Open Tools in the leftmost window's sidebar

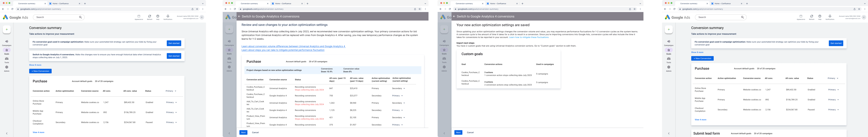coord(6,60)
